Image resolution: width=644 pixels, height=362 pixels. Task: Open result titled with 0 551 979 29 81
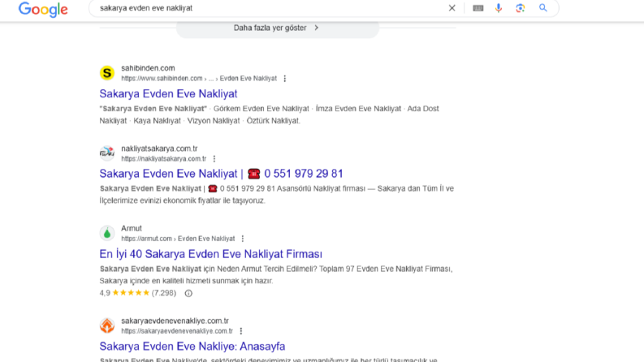click(221, 174)
